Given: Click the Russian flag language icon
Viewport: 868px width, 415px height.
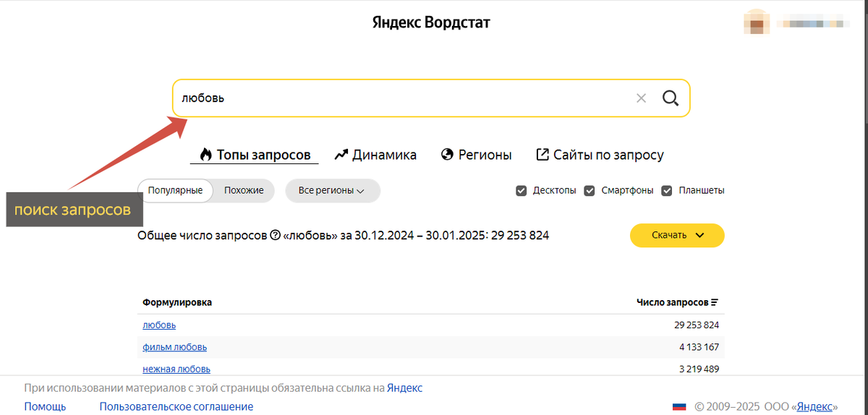Looking at the screenshot, I should pyautogui.click(x=679, y=406).
